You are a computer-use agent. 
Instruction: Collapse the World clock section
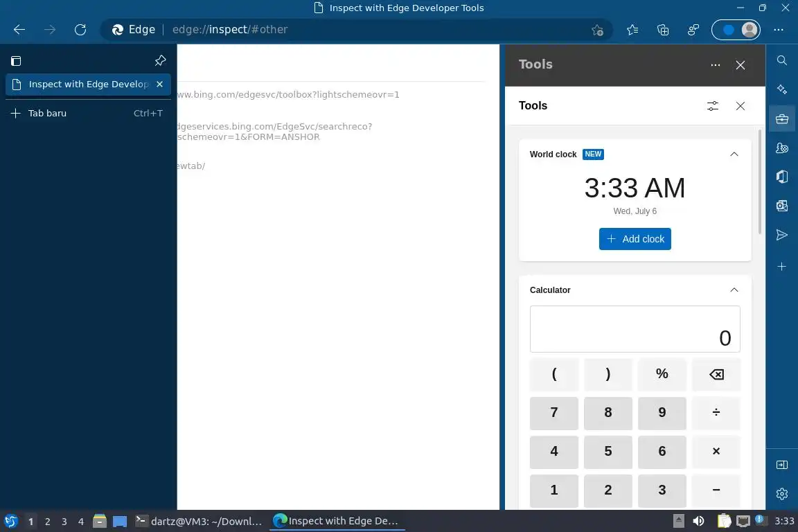click(x=734, y=154)
